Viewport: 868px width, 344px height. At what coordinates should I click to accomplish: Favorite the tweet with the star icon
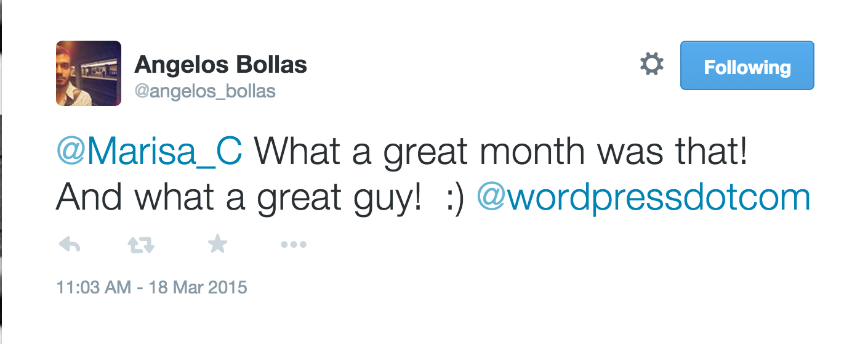coord(217,245)
